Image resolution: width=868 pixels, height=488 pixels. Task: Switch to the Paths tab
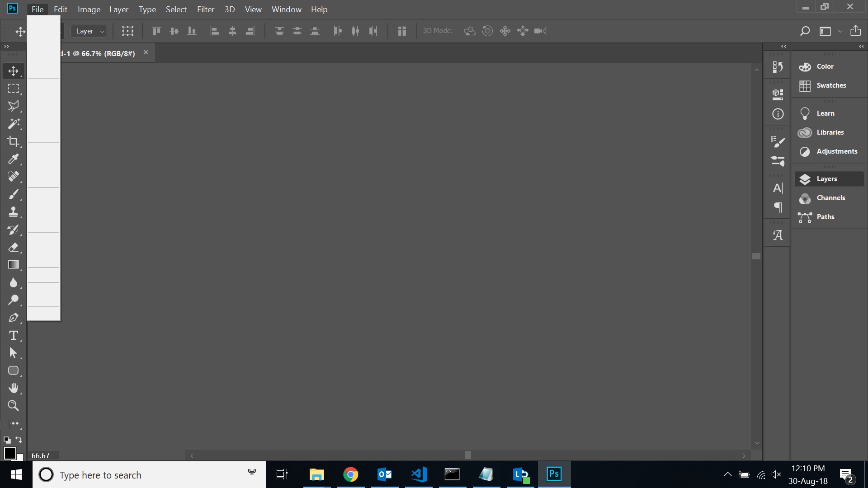click(826, 216)
